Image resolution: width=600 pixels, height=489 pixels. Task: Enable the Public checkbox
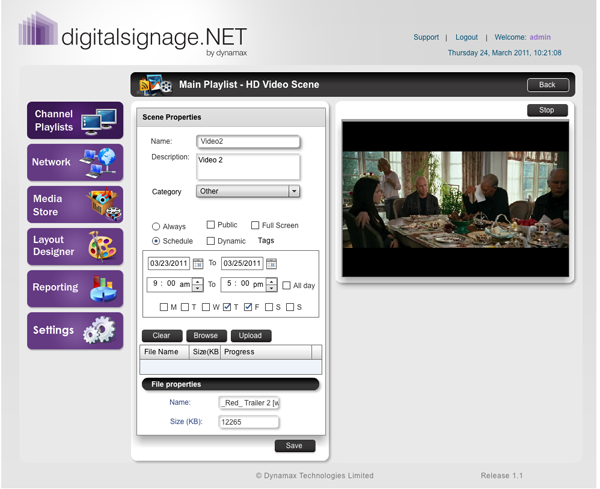(x=210, y=225)
